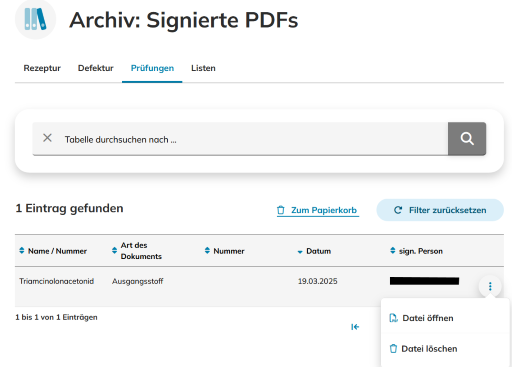Sort by sign. Person column
The image size is (512, 367).
416,251
